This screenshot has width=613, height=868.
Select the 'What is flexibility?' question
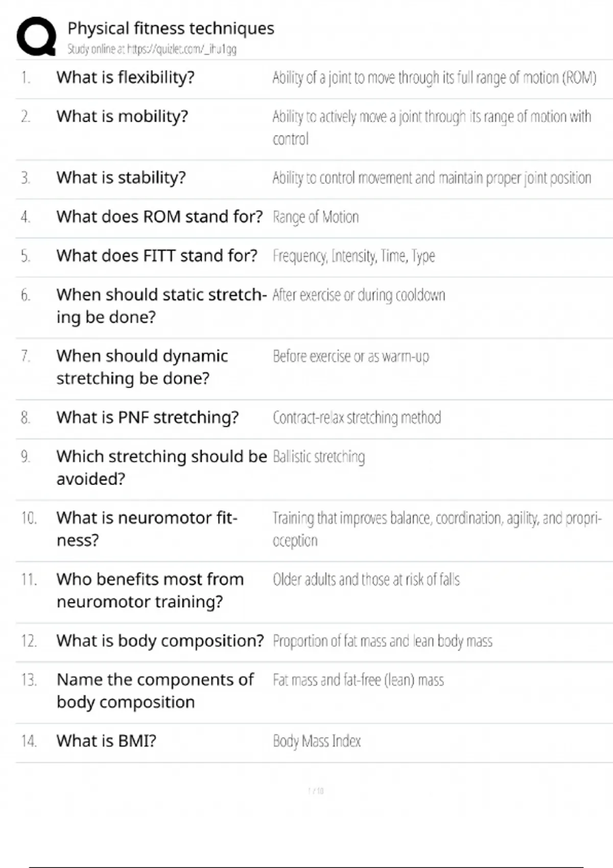[125, 77]
